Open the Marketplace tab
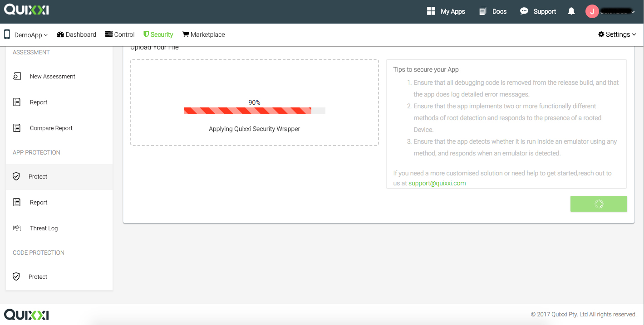The width and height of the screenshot is (644, 325). tap(203, 34)
